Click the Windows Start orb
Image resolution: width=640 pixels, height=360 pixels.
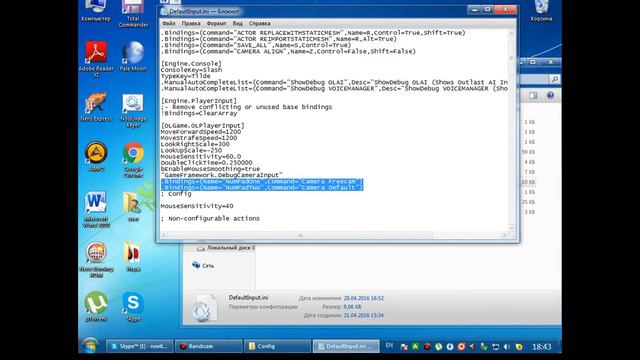[x=90, y=346]
